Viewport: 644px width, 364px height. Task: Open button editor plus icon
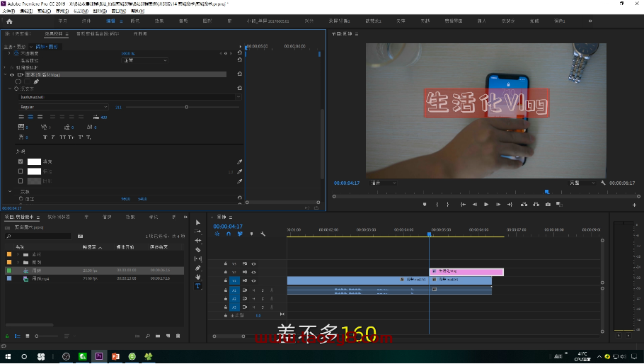pos(635,205)
